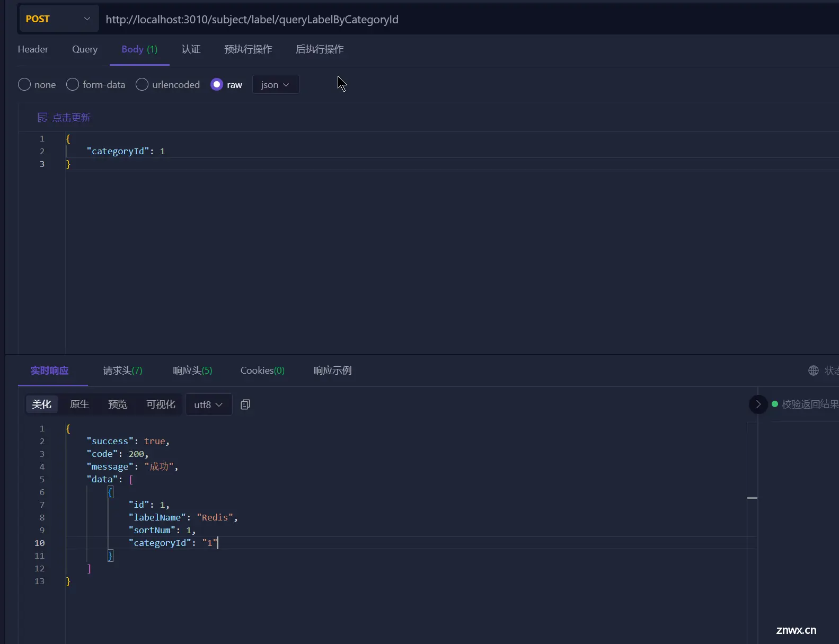
Task: Expand the validation panel chevron button
Action: pyautogui.click(x=758, y=404)
